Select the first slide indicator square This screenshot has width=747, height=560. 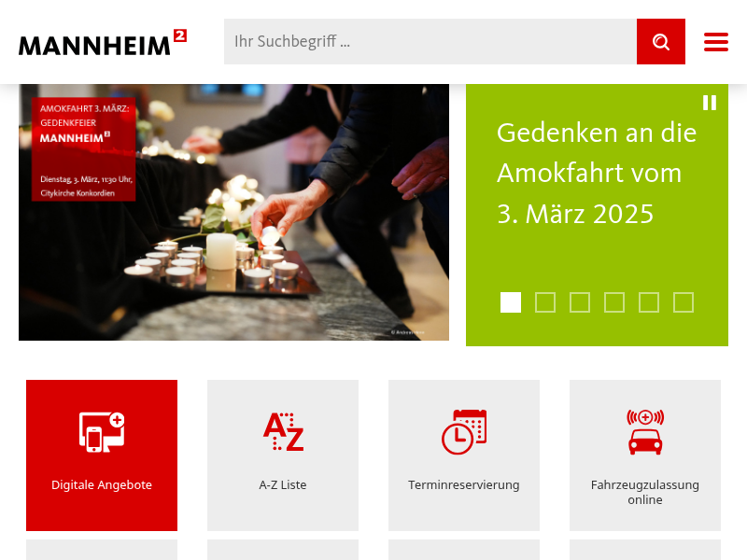pyautogui.click(x=511, y=302)
